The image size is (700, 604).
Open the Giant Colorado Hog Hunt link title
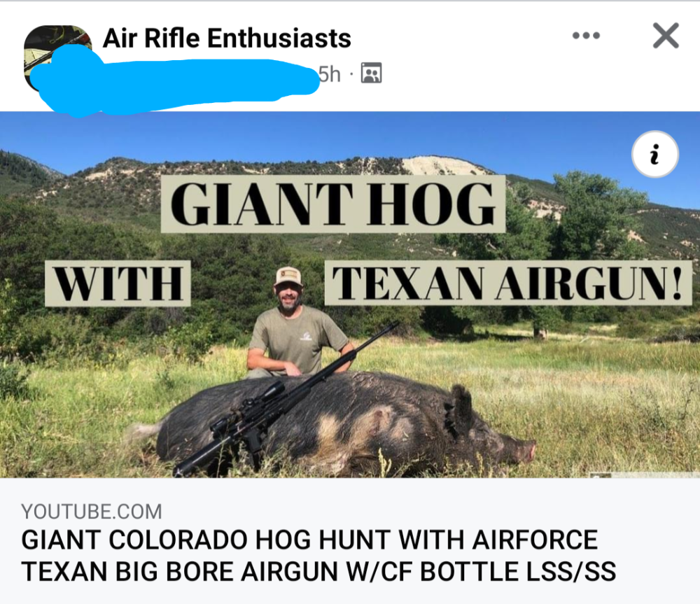coord(318,555)
